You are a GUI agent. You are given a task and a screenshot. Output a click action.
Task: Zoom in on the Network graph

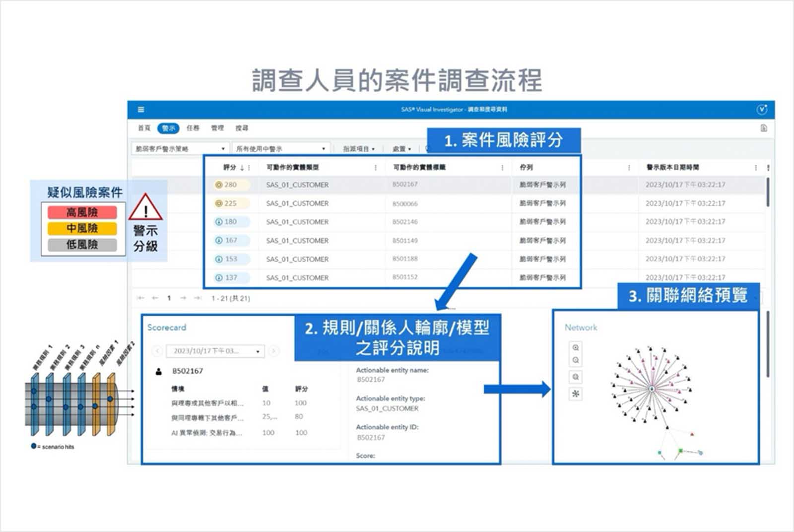[x=576, y=347]
